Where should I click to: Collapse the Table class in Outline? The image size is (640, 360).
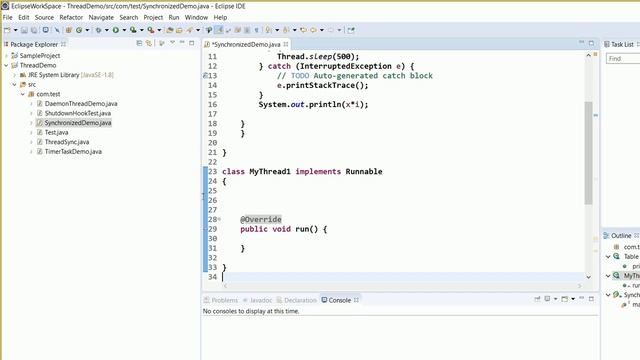(x=608, y=256)
